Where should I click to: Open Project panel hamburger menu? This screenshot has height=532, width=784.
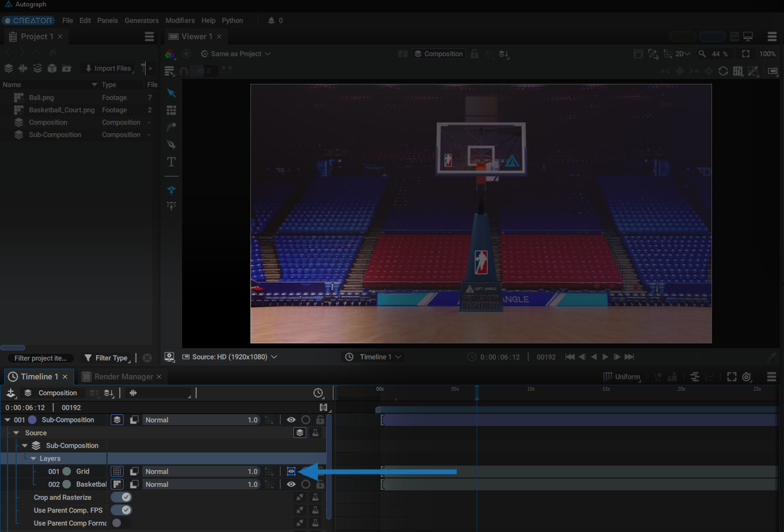point(149,37)
